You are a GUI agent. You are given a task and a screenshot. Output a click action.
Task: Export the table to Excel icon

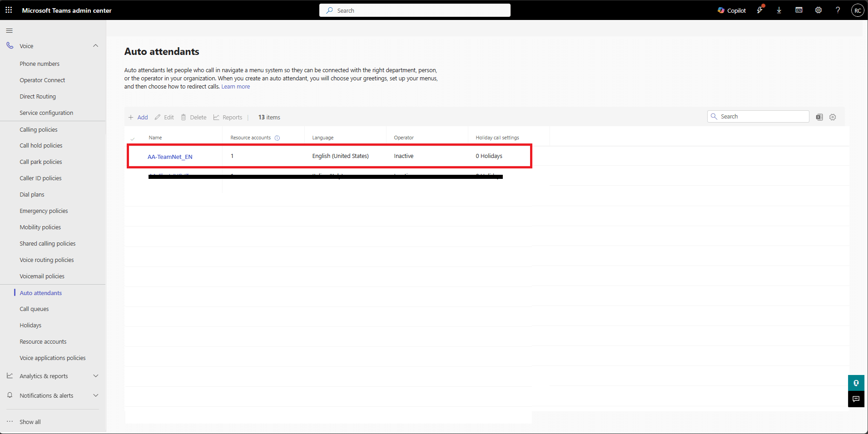point(819,117)
